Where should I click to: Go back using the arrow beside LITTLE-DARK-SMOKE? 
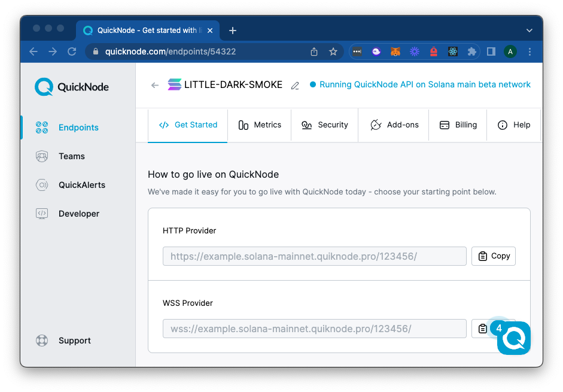[155, 85]
